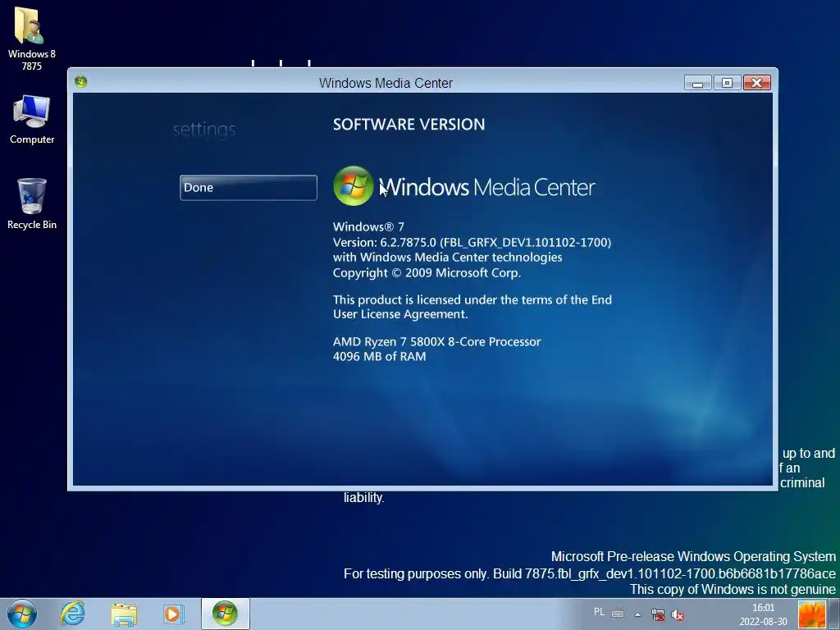This screenshot has width=840, height=630.
Task: Click the Windows Media Center taskbar button
Action: (225, 614)
